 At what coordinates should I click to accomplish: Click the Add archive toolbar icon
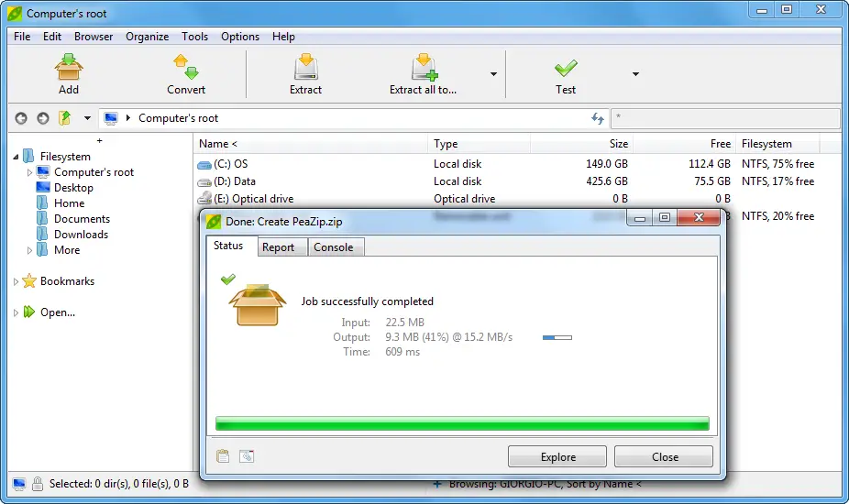tap(68, 67)
